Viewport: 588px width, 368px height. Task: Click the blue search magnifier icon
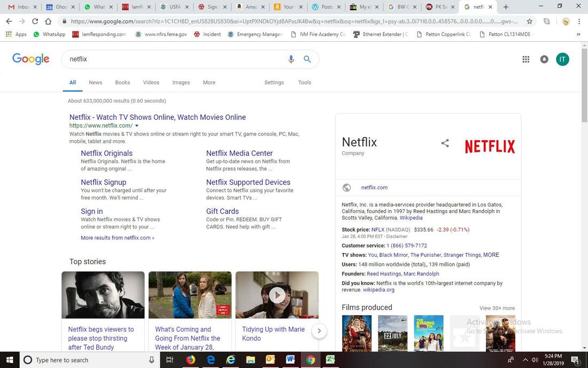point(307,59)
